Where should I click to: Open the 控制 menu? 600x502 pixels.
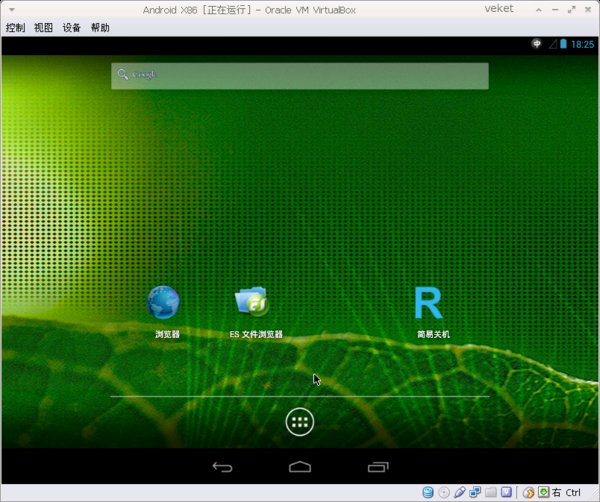tap(15, 28)
